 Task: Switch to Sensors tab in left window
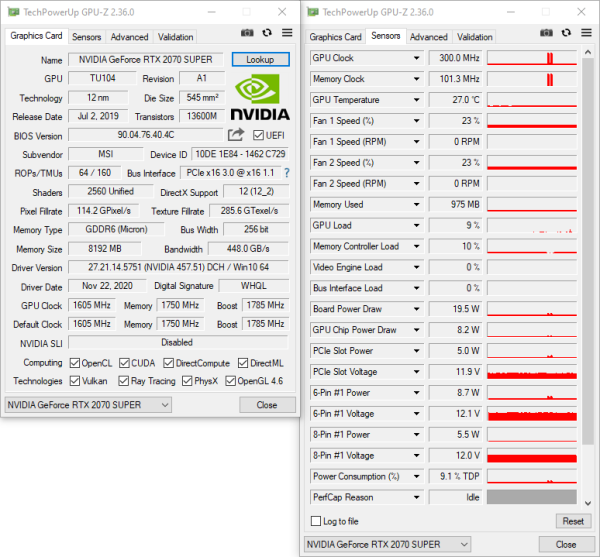pyautogui.click(x=86, y=37)
